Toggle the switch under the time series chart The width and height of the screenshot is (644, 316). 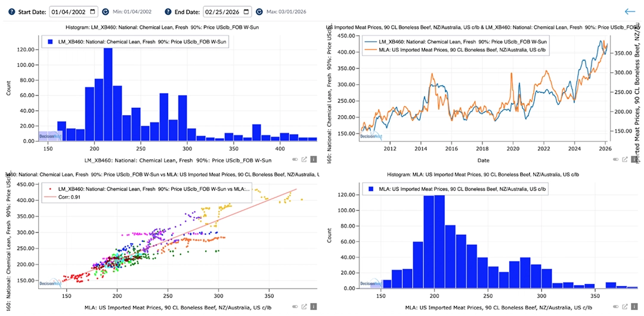(615, 159)
